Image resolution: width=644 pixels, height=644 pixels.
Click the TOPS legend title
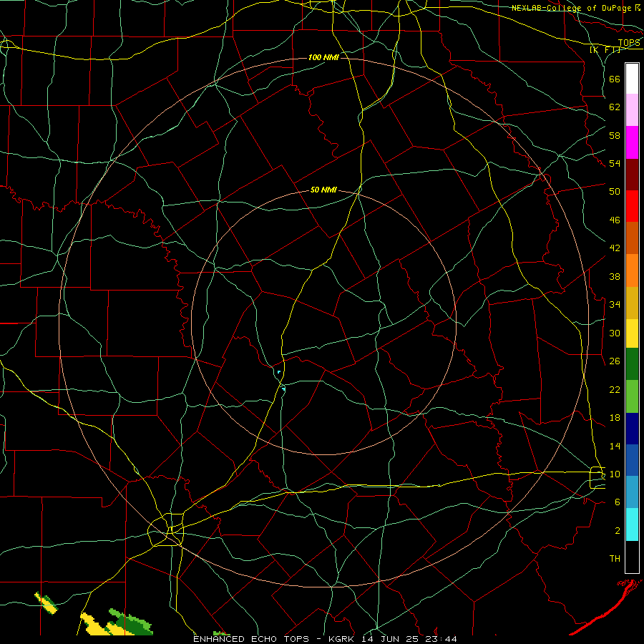pyautogui.click(x=629, y=43)
